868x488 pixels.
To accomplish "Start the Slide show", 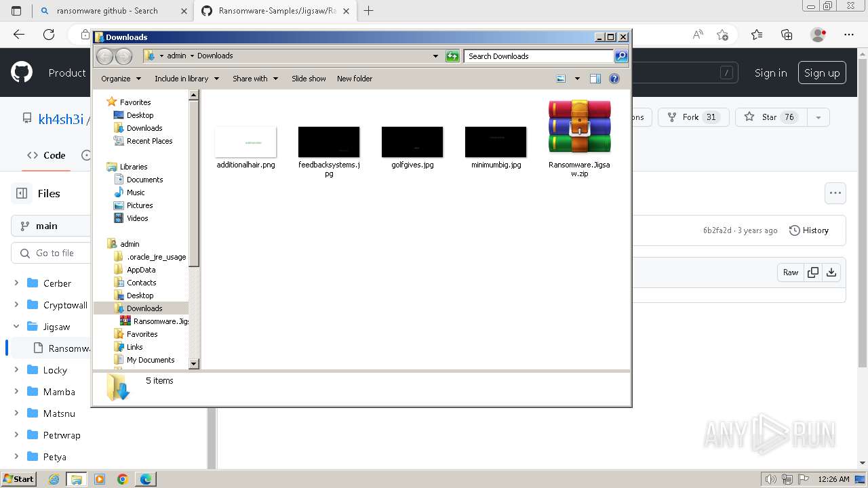I will pyautogui.click(x=309, y=79).
